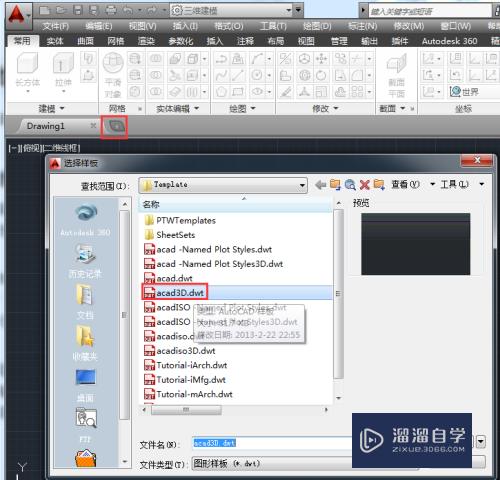The width and height of the screenshot is (500, 480).
Task: Switch to the Autodesk 360 ribbon tab
Action: (449, 41)
